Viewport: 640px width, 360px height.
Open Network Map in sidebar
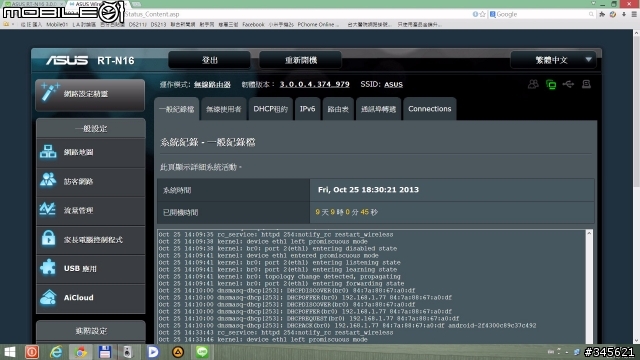91,152
